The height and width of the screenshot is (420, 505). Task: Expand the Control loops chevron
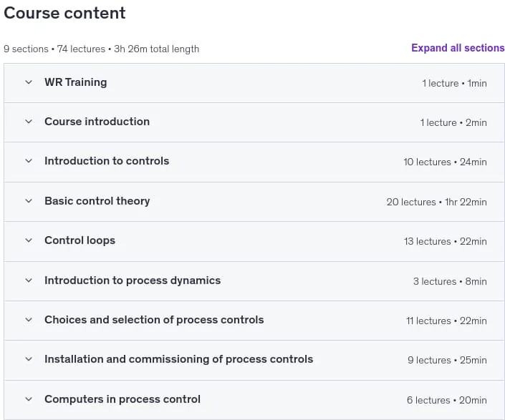coord(29,240)
